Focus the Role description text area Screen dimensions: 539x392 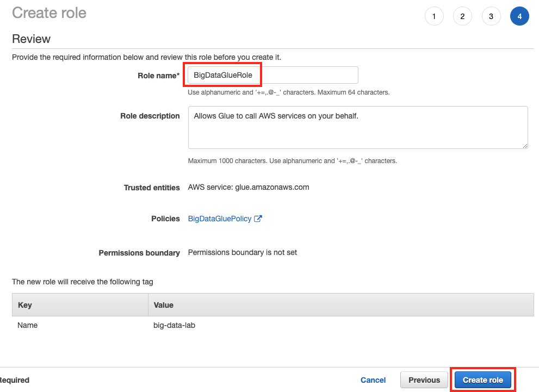357,127
